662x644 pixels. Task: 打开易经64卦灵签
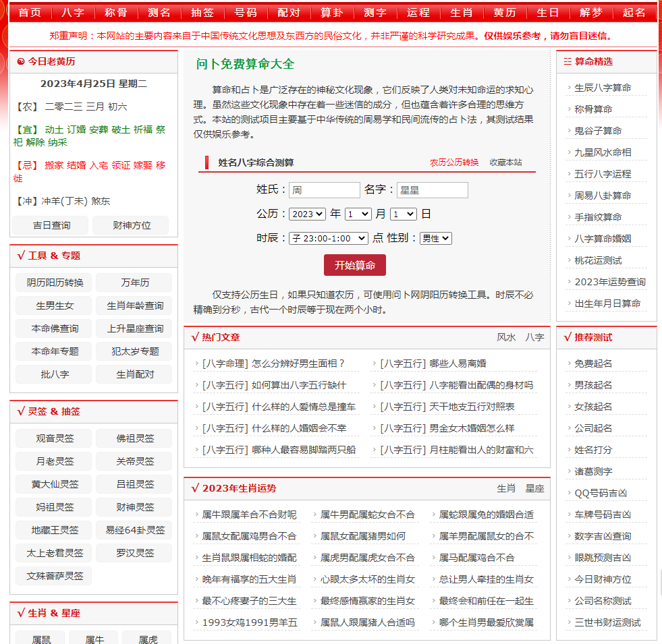tap(134, 530)
